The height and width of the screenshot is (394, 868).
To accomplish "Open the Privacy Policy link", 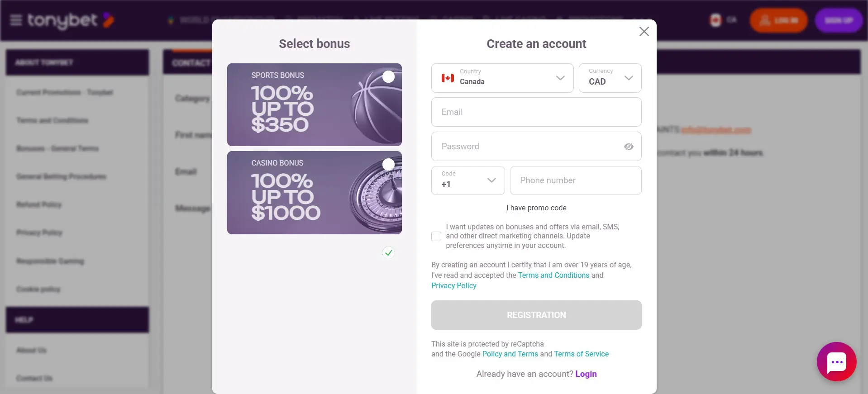I will [453, 286].
